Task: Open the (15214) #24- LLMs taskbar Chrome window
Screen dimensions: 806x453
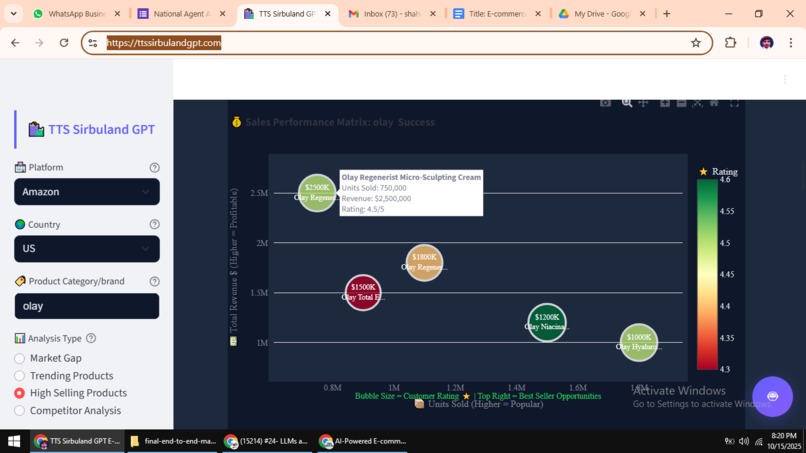Action: 267,441
